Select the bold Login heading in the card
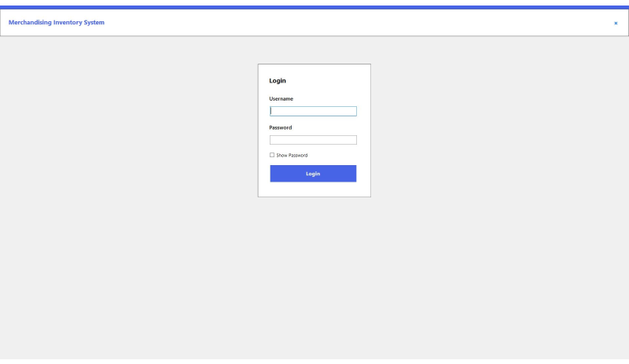Image resolution: width=629 pixels, height=364 pixels. [278, 81]
